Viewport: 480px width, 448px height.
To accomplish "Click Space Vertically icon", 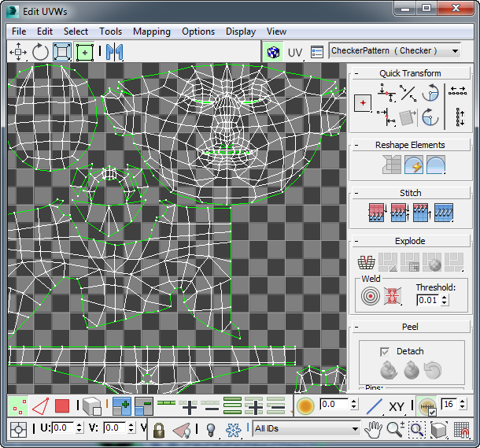I will [x=460, y=117].
